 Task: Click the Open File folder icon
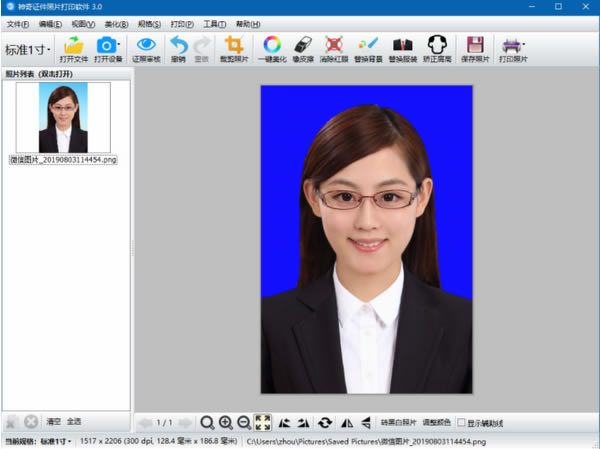[74, 46]
